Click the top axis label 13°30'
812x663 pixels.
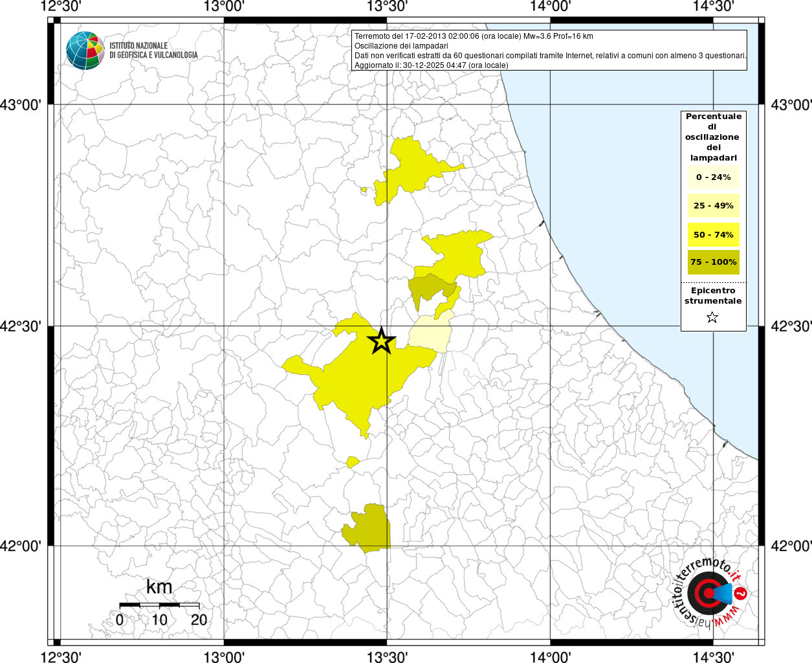[x=387, y=6]
